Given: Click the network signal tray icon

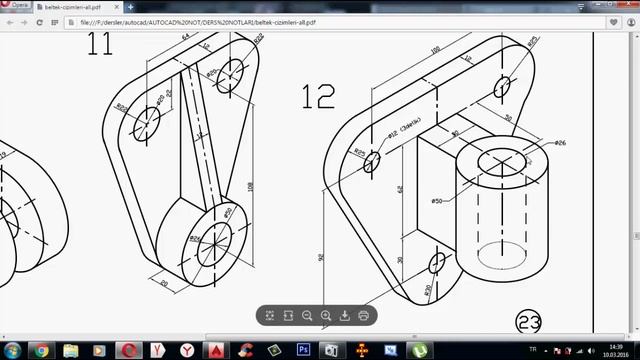Looking at the screenshot, I should tap(580, 351).
